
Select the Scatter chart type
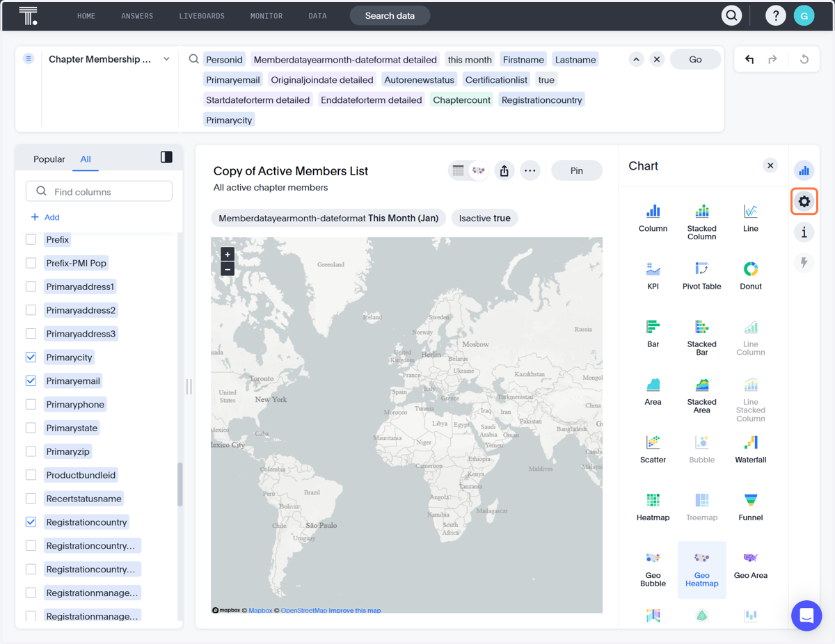(x=653, y=449)
